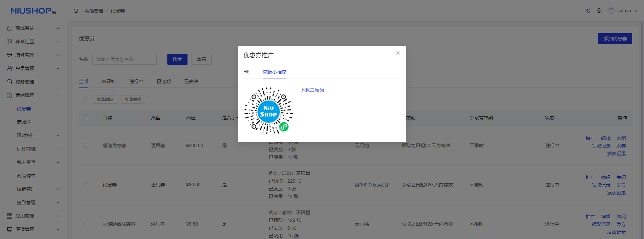This screenshot has height=239, width=644.
Task: Click the mini program QR code
Action: click(x=268, y=111)
